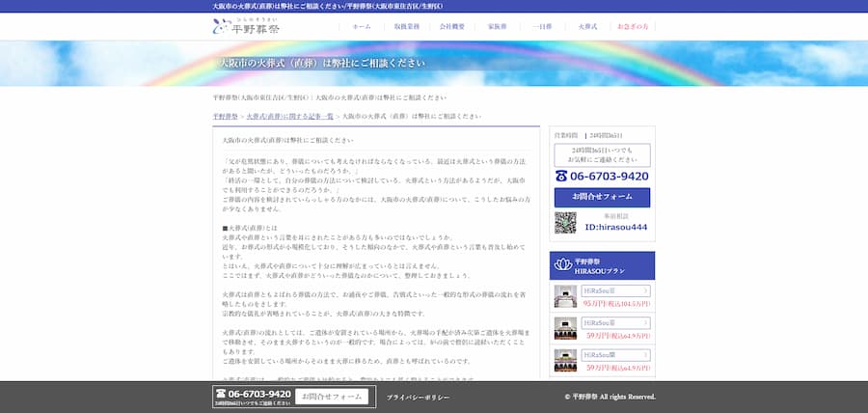Click the 営業時間 label in the sidebar
The height and width of the screenshot is (413, 868).
566,135
